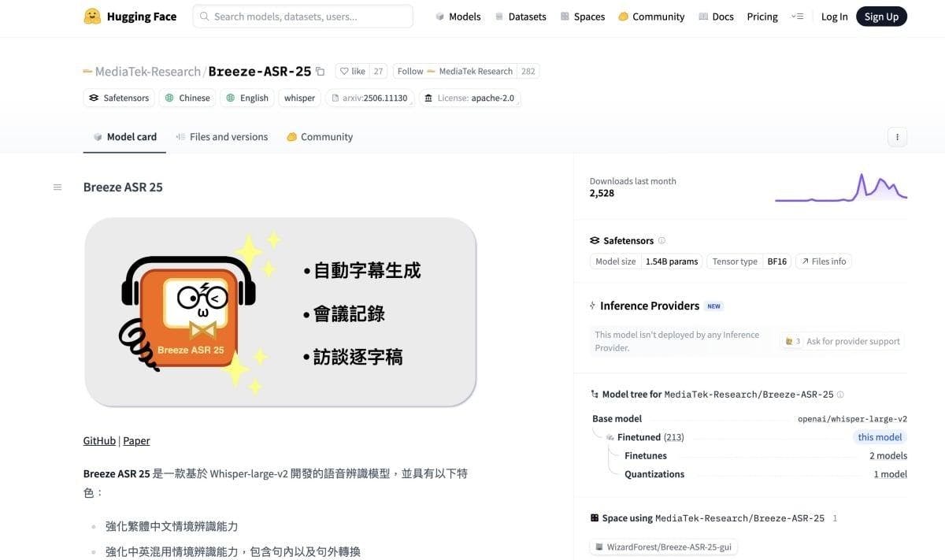Click the NEW badge beside Inference Providers
The image size is (945, 560).
point(714,306)
